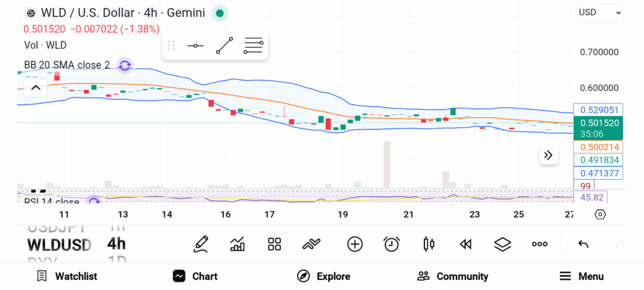The height and width of the screenshot is (290, 644).
Task: Click the plus compare symbol icon
Action: [355, 244]
